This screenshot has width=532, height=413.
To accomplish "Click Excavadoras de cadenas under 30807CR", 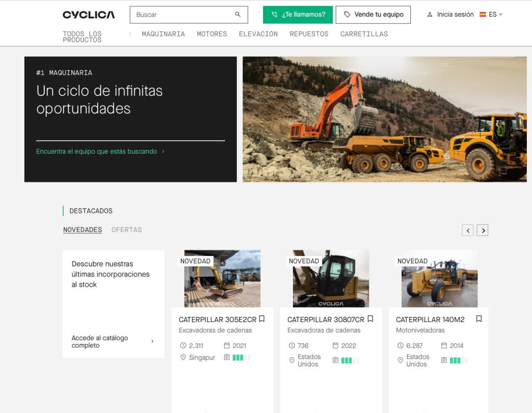I will coord(324,330).
